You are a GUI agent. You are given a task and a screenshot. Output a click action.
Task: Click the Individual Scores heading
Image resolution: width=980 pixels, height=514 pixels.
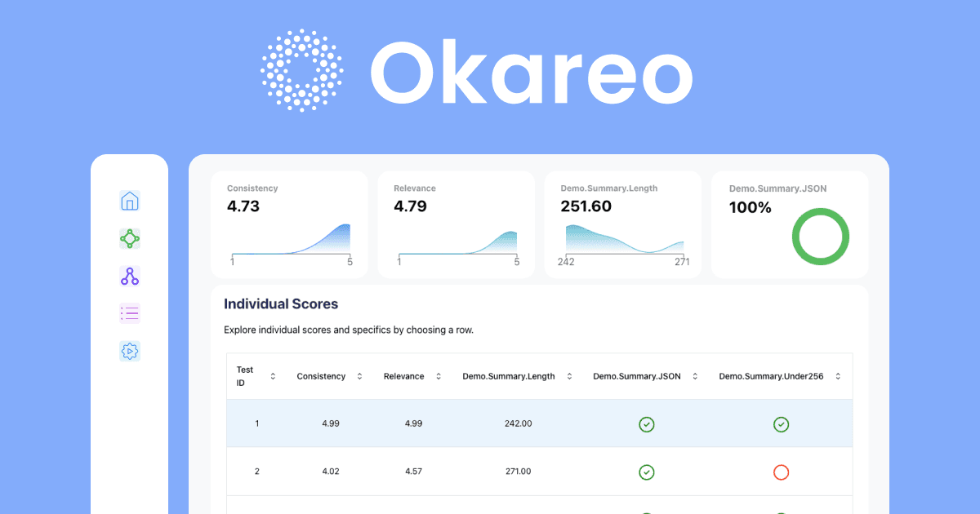tap(281, 304)
